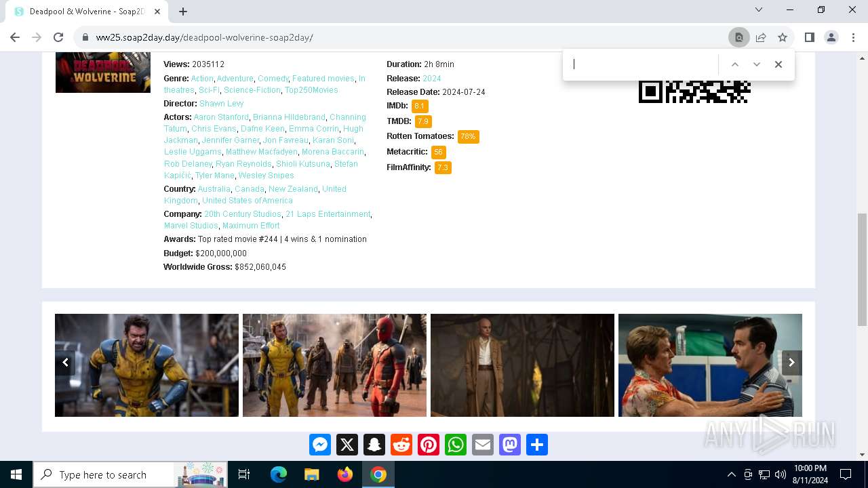This screenshot has width=868, height=488.
Task: Launch Microsoft Edge from taskbar
Action: coord(279,474)
